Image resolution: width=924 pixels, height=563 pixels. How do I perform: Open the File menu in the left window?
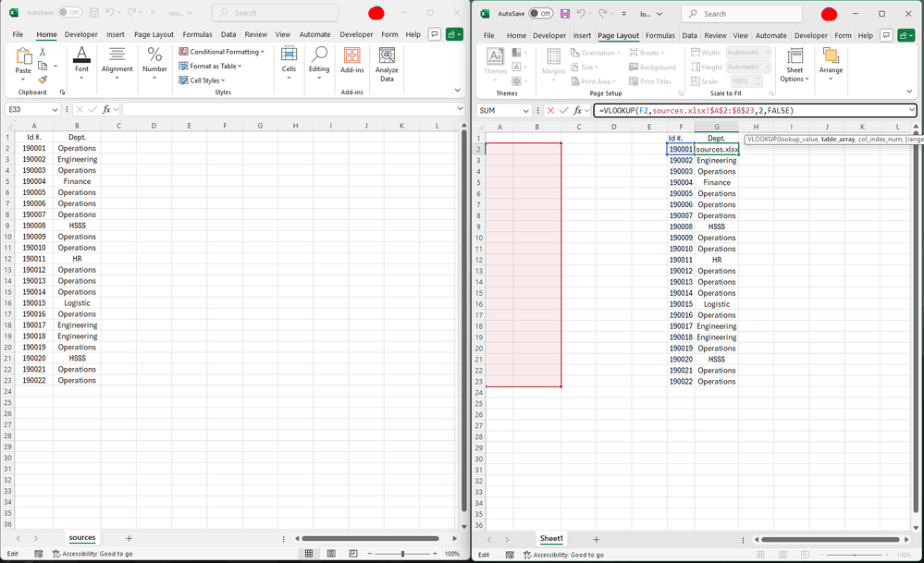pyautogui.click(x=18, y=34)
